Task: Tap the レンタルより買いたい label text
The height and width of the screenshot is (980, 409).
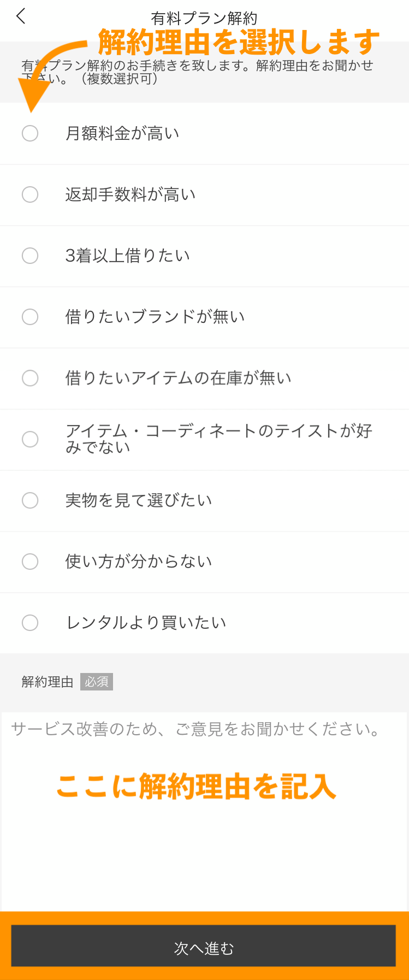Action: 146,623
